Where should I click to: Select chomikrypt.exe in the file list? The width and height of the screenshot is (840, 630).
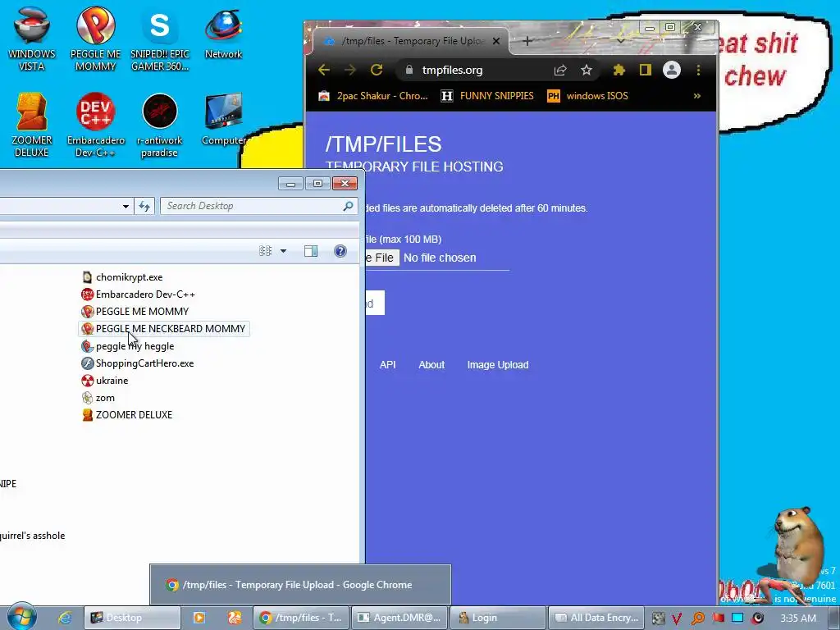point(122,277)
